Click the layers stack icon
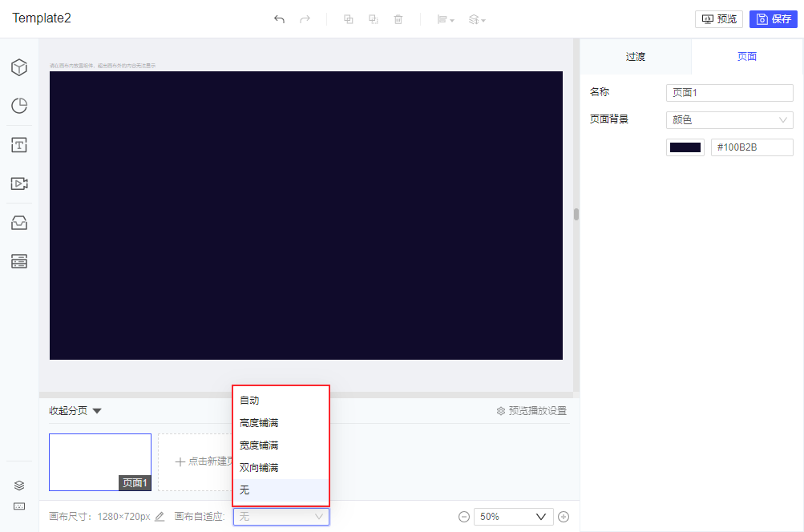804x532 pixels. point(19,485)
